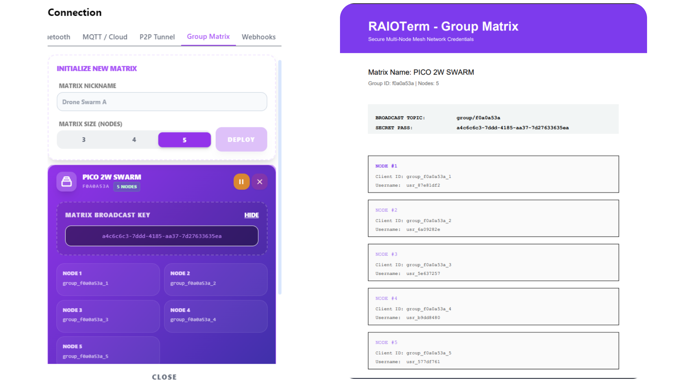Switch to the MQTT / Cloud tab

coord(105,37)
